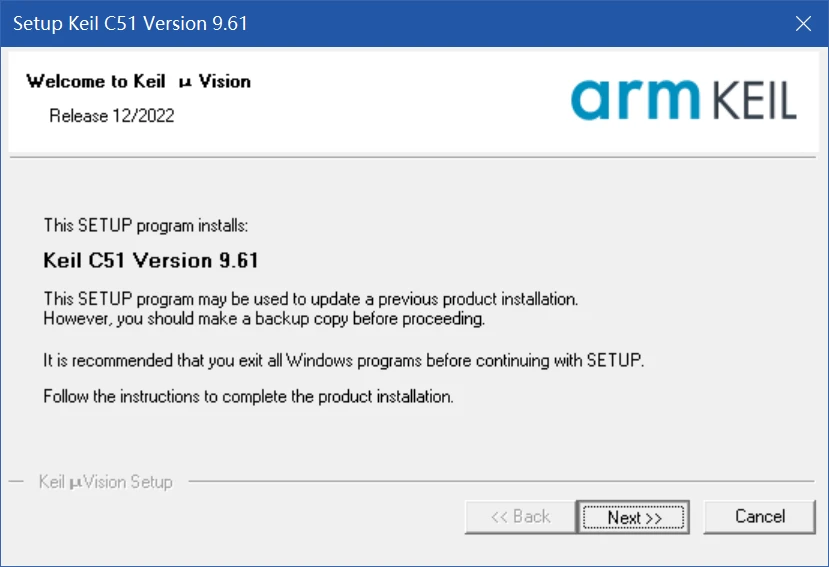This screenshot has width=829, height=567.
Task: Click the 'Follow the instructions' line
Action: [248, 397]
